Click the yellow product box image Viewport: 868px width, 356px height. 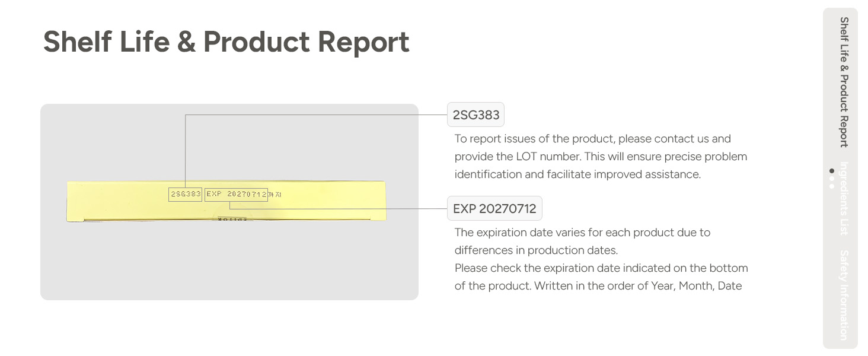click(x=226, y=202)
